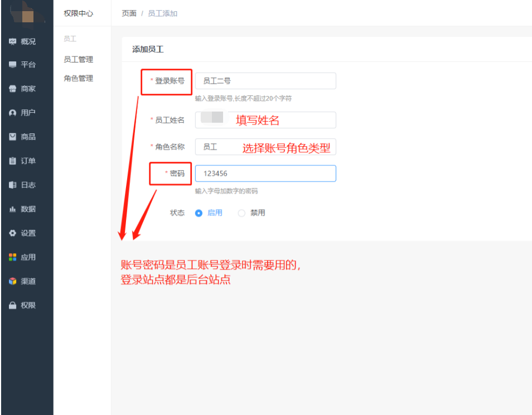Go to 用户 menu label

pos(28,113)
